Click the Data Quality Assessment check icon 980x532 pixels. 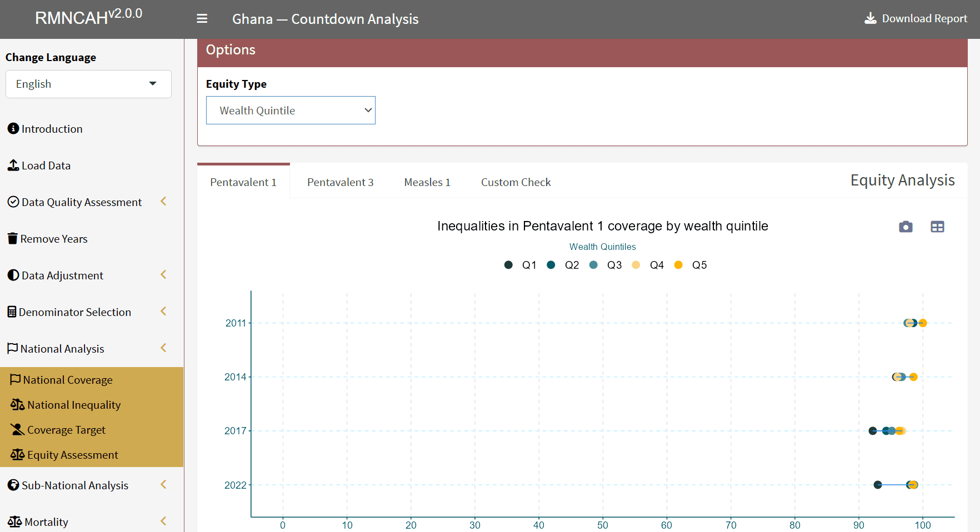tap(13, 202)
